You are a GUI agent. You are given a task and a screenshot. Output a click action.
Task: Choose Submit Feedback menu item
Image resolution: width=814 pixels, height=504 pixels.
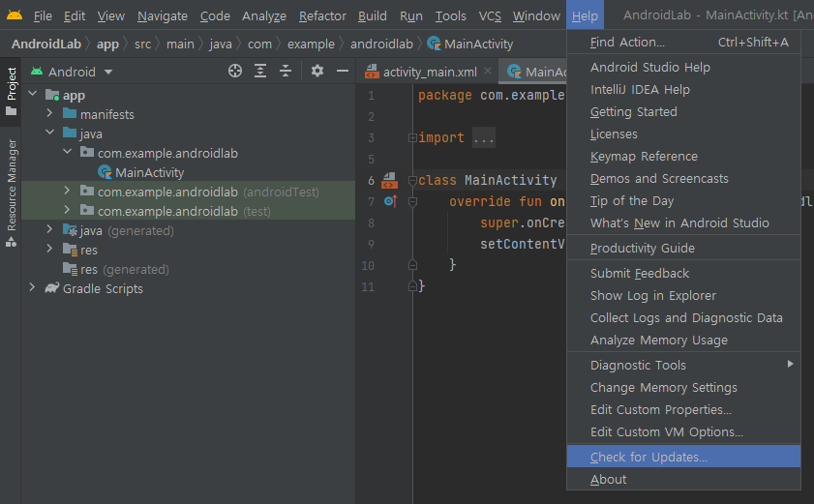[683, 273]
